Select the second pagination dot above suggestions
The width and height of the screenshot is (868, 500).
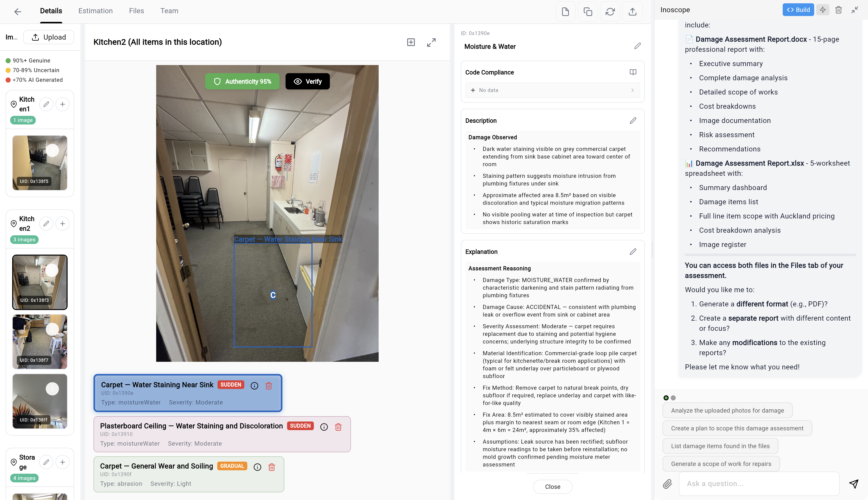673,398
